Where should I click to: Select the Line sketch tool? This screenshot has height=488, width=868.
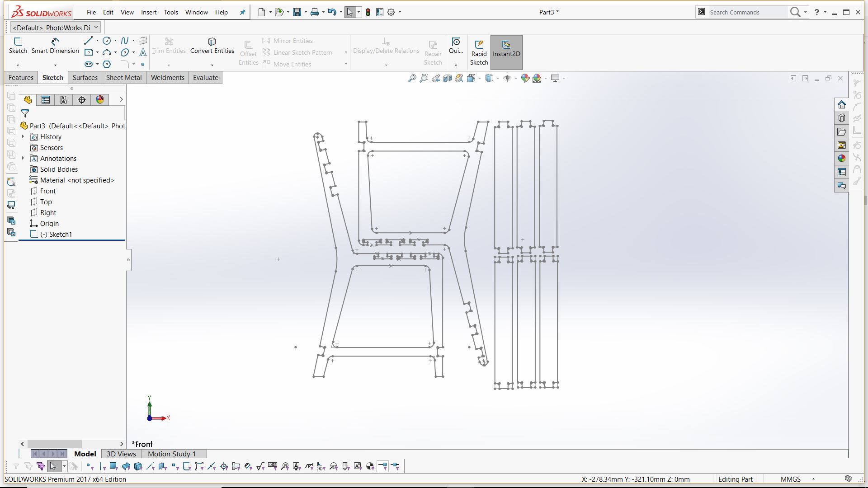coord(89,41)
